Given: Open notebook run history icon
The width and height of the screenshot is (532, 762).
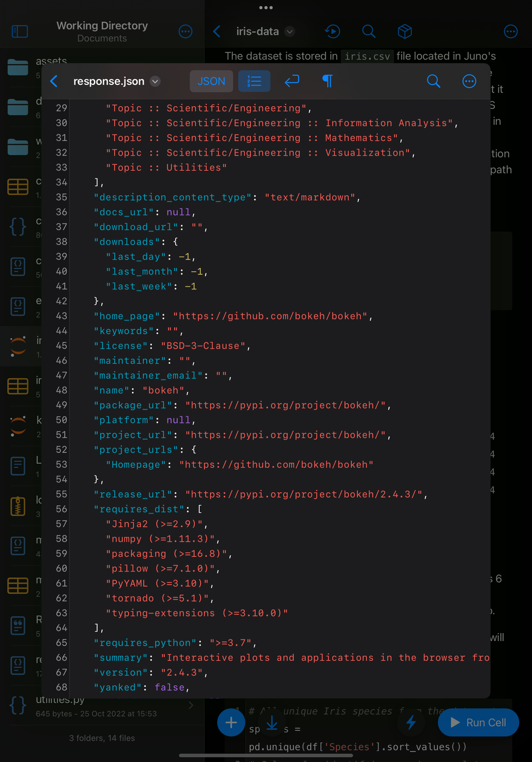Looking at the screenshot, I should pyautogui.click(x=332, y=32).
